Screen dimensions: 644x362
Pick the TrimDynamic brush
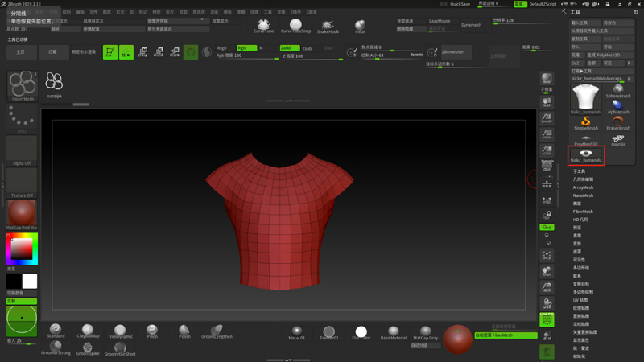[x=119, y=331]
